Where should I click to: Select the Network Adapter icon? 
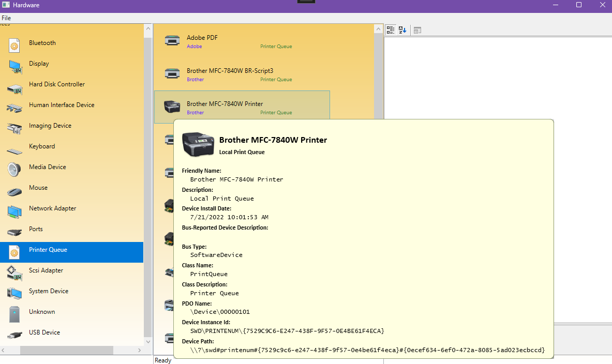point(14,212)
